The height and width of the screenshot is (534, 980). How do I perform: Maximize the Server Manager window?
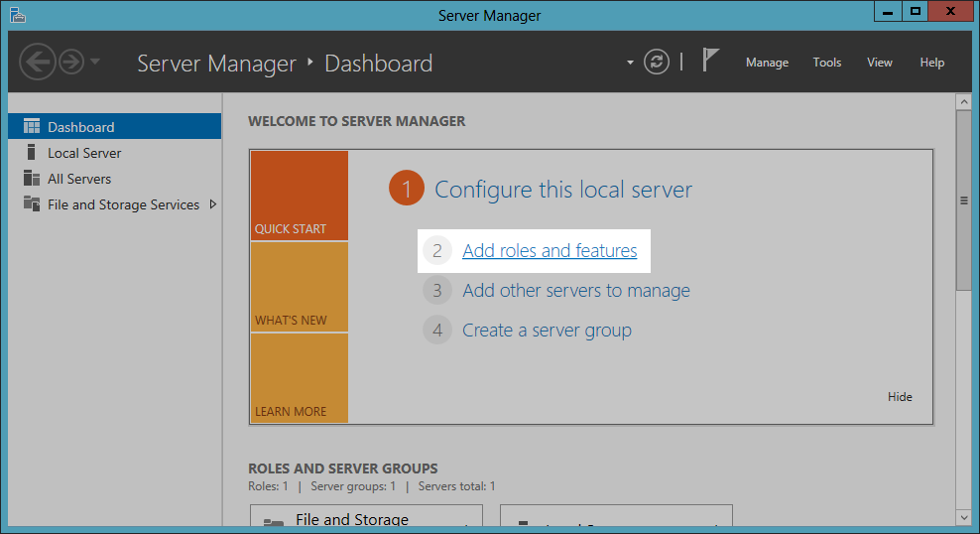[915, 11]
